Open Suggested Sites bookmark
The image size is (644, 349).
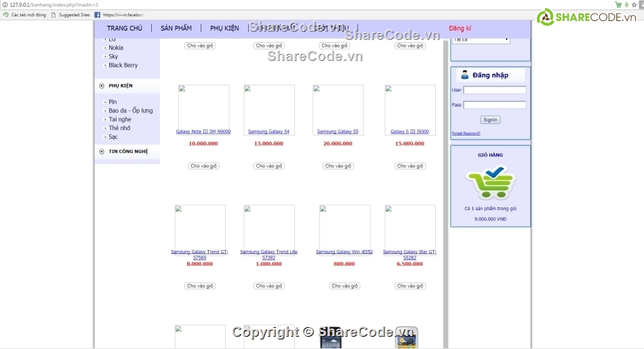[x=71, y=15]
